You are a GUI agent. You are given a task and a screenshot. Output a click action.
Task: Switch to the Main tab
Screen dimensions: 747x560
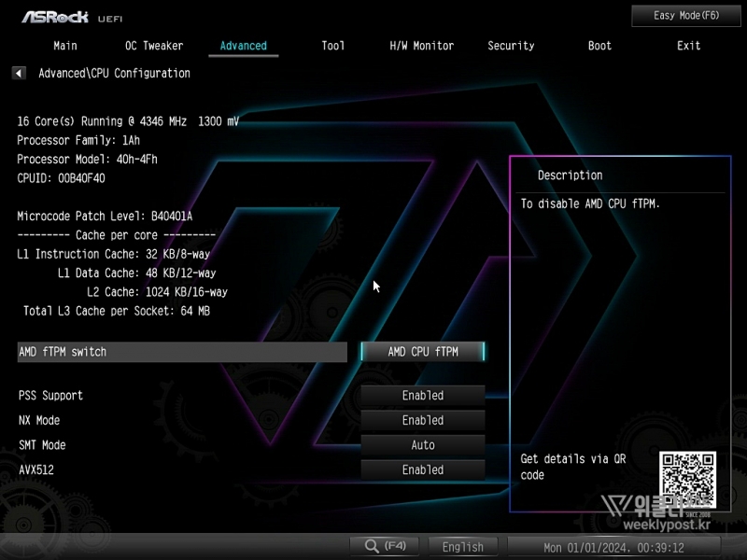pos(65,46)
